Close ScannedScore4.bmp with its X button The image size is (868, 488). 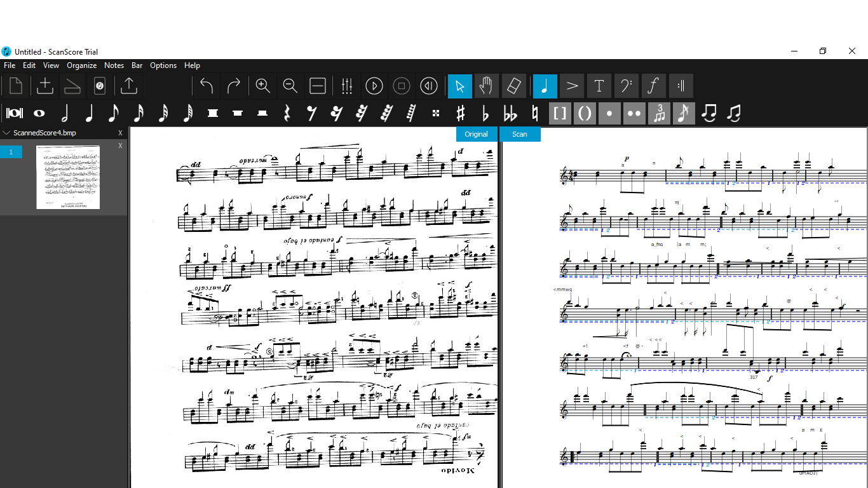[120, 133]
